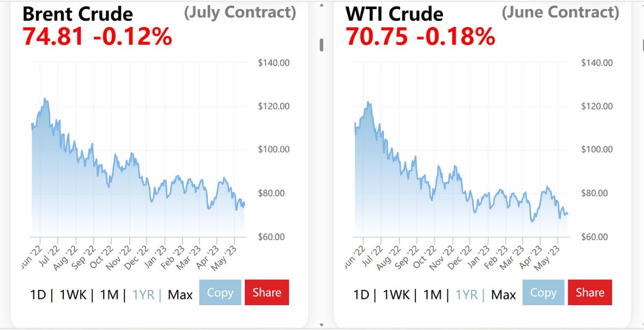
Task: View Max range for Brent Crude
Action: pos(180,294)
